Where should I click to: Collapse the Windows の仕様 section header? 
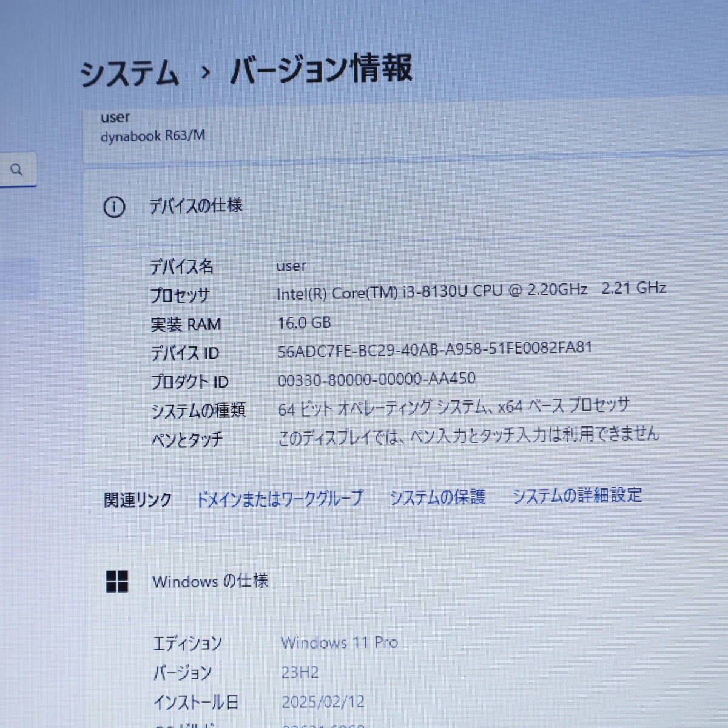click(x=405, y=581)
